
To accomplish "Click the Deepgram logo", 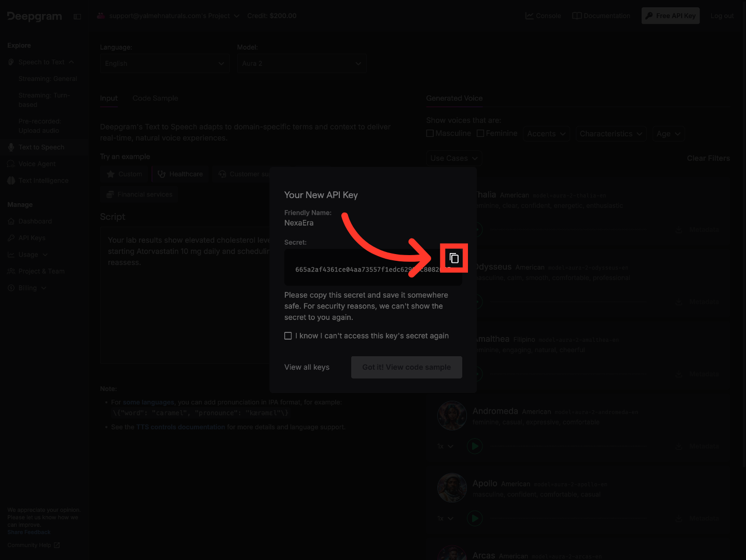I will coord(35,16).
